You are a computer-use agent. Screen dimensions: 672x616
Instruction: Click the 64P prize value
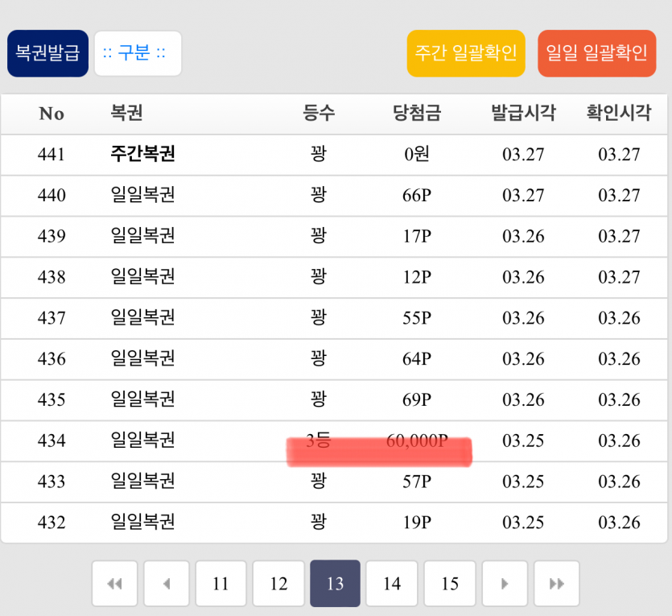(417, 359)
